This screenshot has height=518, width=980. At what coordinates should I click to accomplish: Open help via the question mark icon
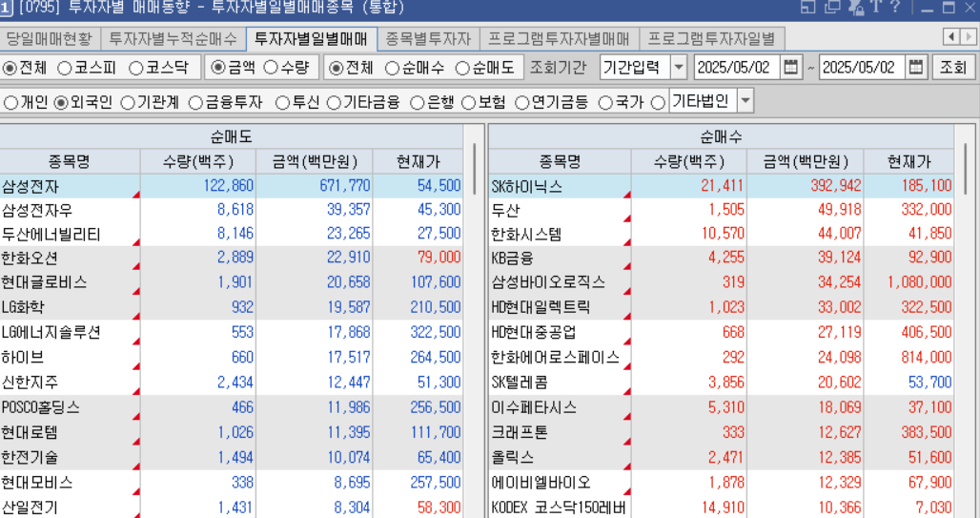895,7
